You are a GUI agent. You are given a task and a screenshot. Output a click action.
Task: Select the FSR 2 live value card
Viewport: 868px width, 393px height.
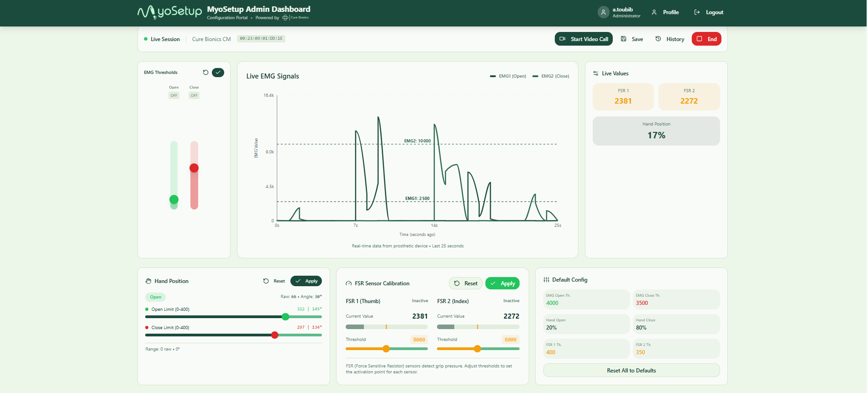[x=689, y=97]
